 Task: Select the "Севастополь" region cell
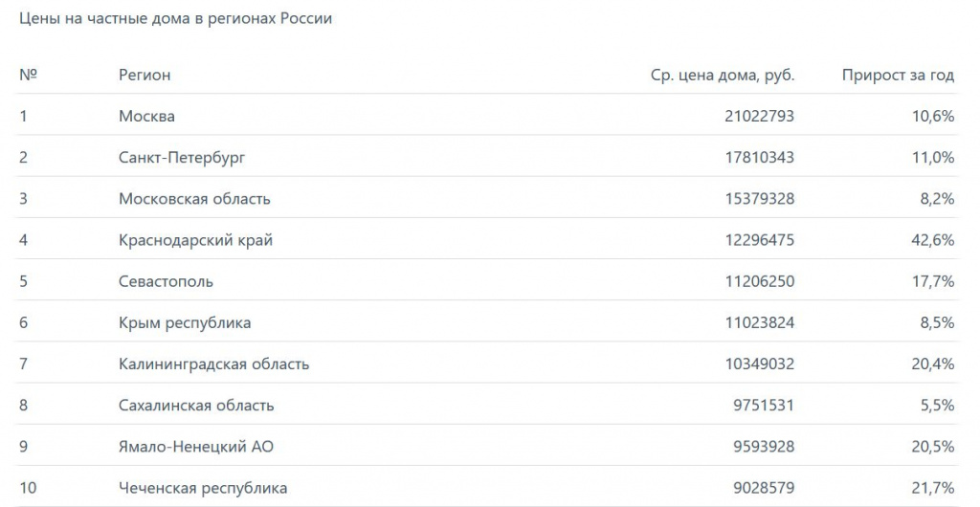(x=166, y=281)
